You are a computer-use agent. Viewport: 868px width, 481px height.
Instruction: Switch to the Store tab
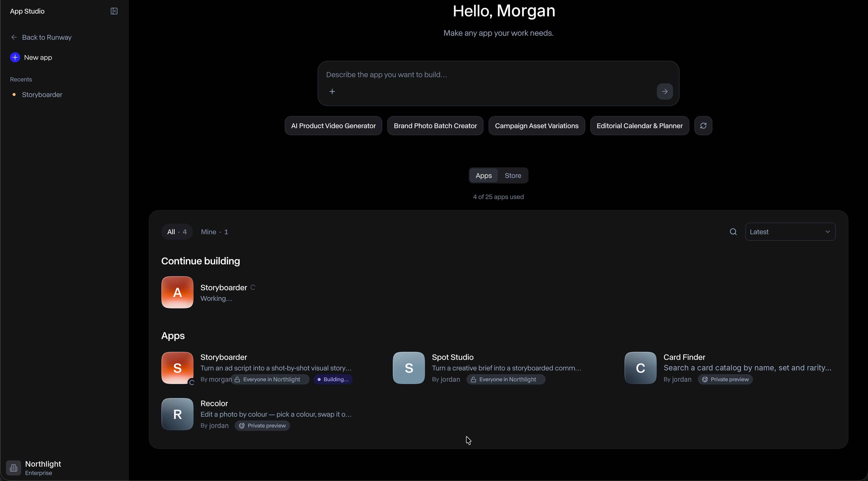point(513,176)
